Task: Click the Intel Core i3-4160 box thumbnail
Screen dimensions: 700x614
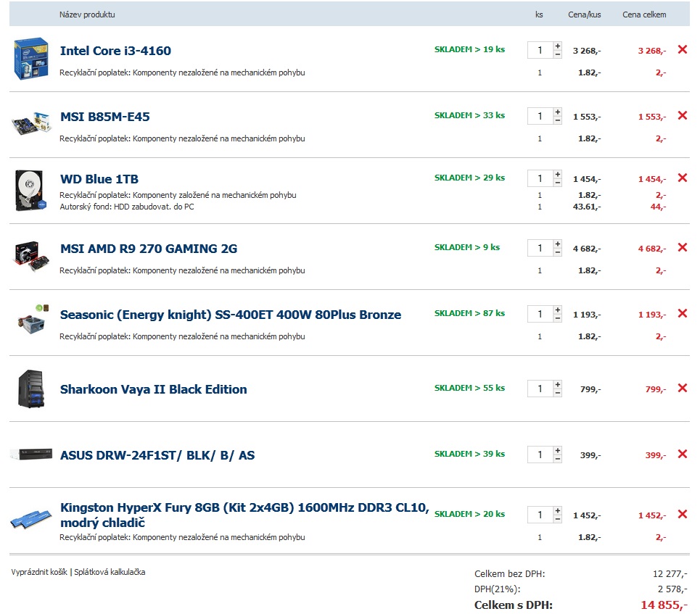Action: pyautogui.click(x=30, y=59)
